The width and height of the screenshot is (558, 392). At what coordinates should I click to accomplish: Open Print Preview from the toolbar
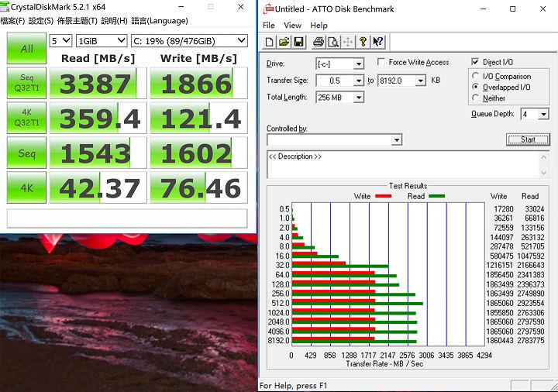(x=332, y=42)
